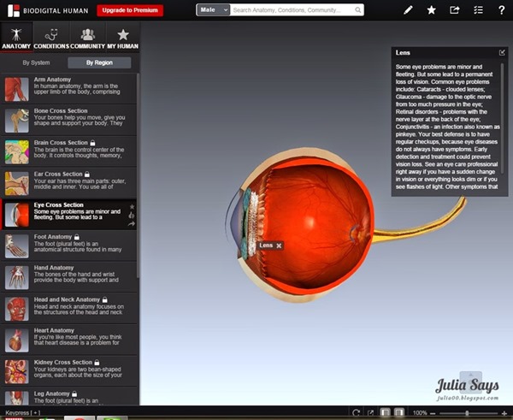Image resolution: width=513 pixels, height=420 pixels.
Task: Click the reset view icon in bottom bar
Action: click(357, 413)
